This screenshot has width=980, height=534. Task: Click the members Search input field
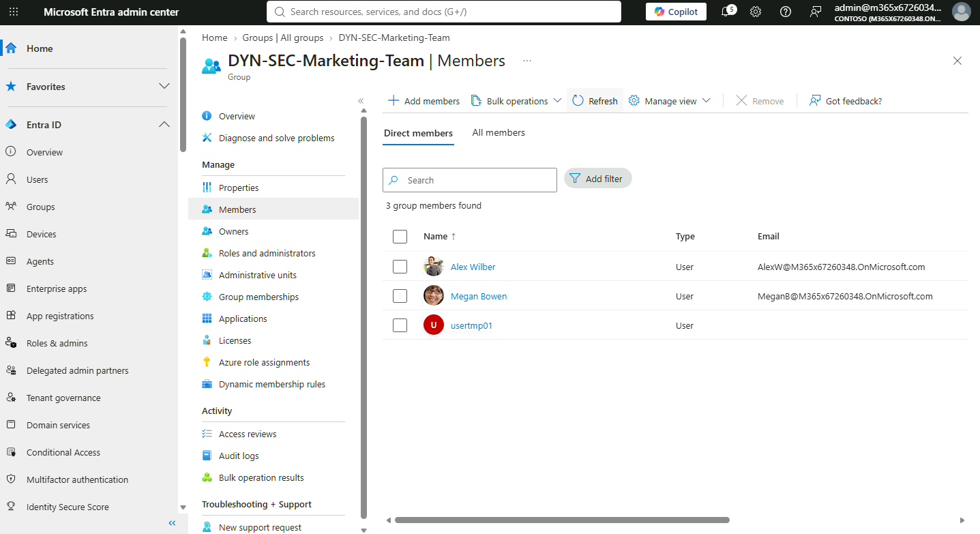click(470, 180)
